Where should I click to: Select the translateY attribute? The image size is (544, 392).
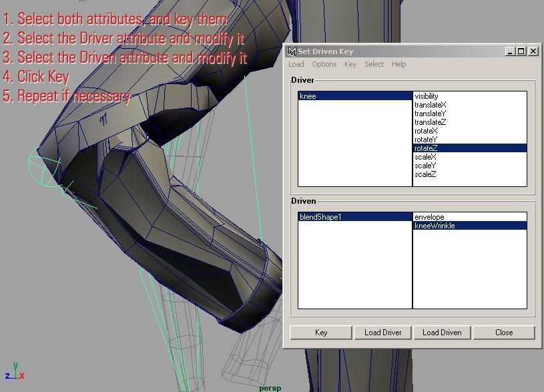pyautogui.click(x=470, y=113)
